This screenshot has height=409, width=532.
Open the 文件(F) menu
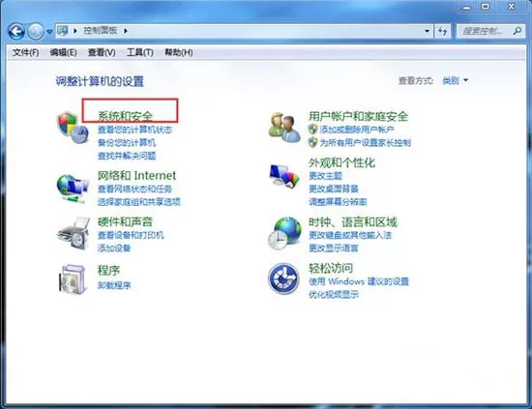point(26,52)
